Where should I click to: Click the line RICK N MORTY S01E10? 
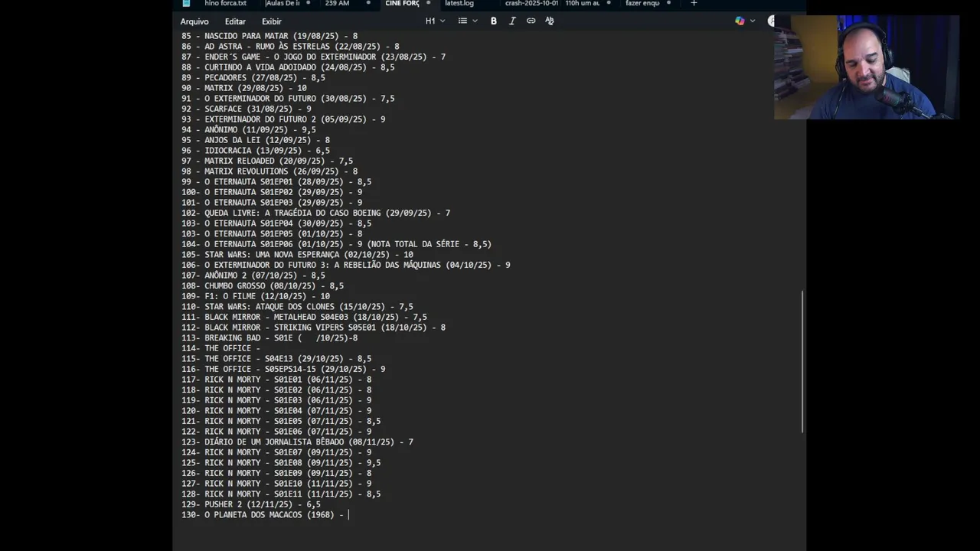pyautogui.click(x=276, y=484)
